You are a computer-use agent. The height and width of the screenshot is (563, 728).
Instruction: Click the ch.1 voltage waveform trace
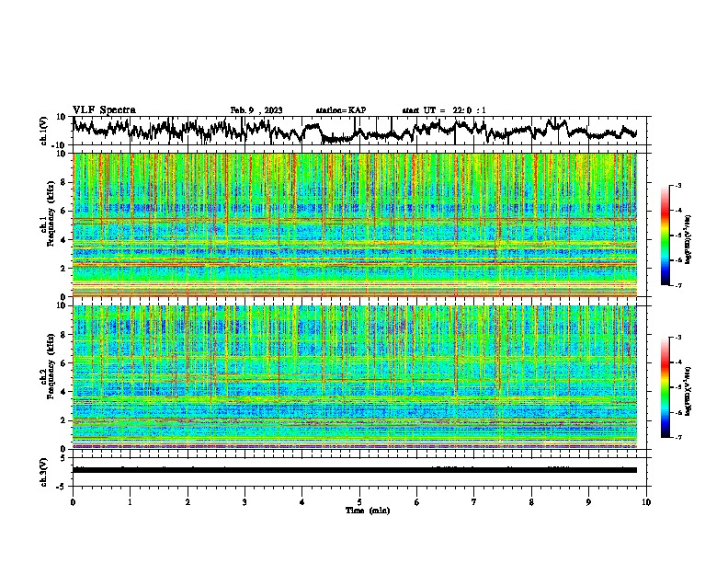[x=354, y=131]
